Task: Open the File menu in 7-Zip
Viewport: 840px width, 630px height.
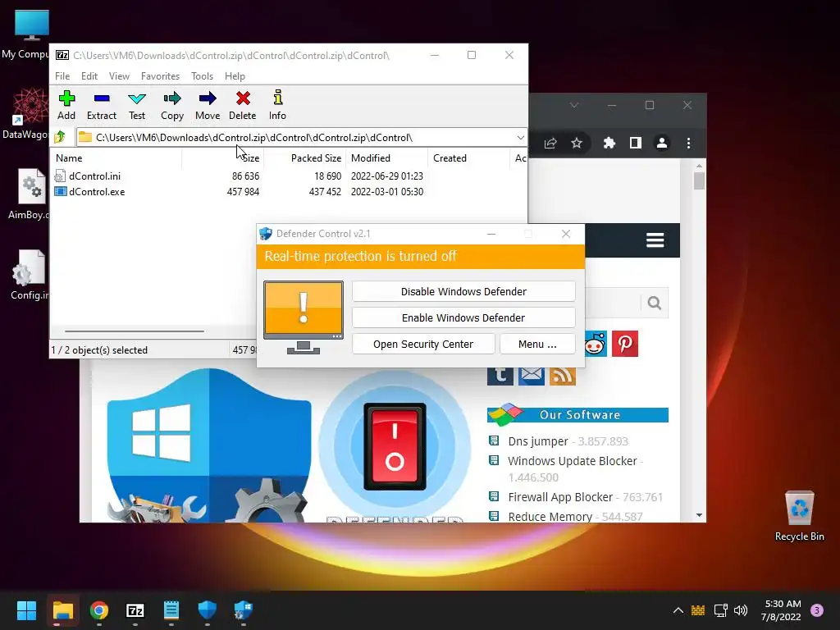Action: coord(62,76)
